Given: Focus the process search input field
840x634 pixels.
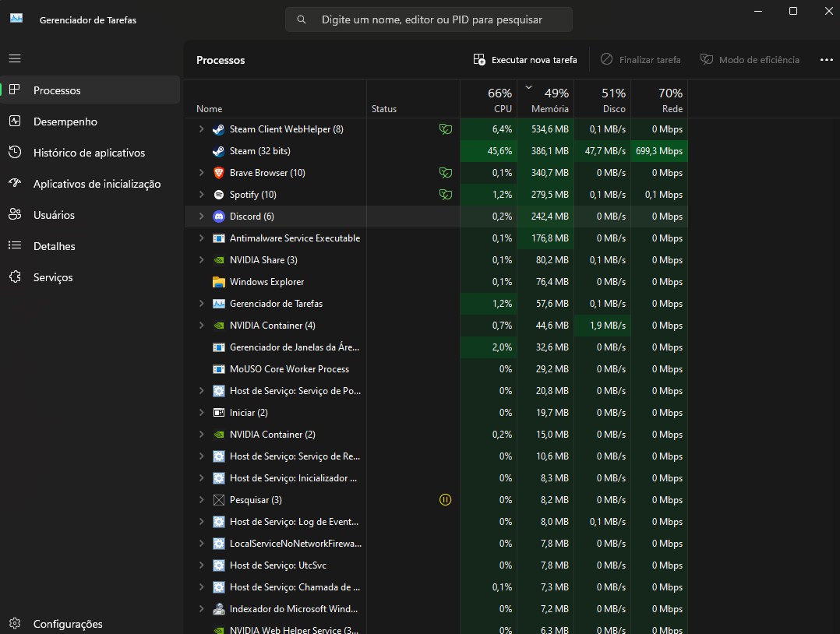Looking at the screenshot, I should click(429, 19).
